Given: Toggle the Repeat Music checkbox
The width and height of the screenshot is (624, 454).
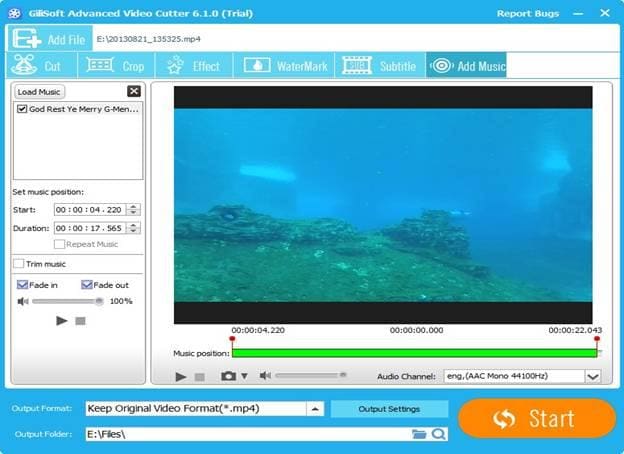Looking at the screenshot, I should [59, 244].
